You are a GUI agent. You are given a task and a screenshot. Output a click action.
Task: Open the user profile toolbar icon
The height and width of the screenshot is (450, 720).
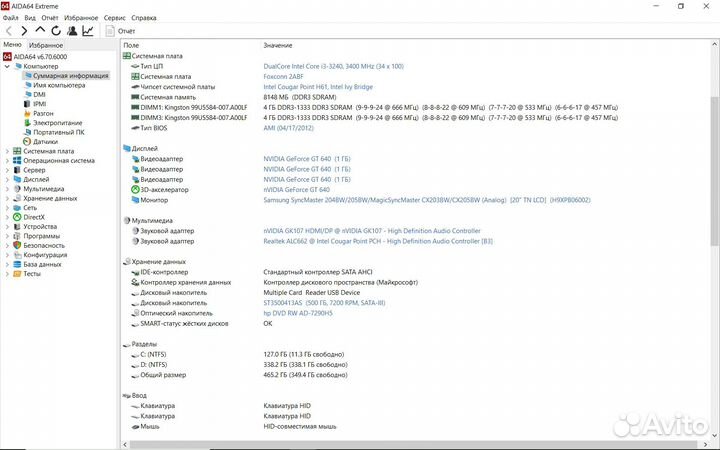tap(71, 31)
